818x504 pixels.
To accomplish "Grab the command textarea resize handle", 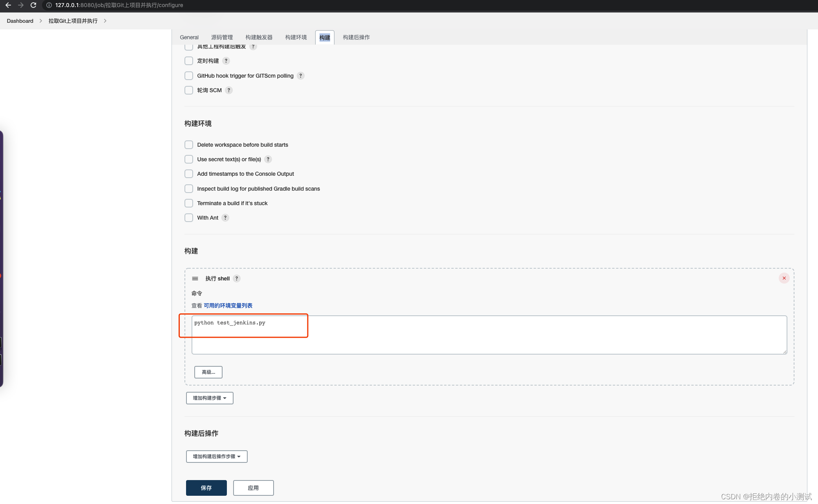I will (785, 352).
